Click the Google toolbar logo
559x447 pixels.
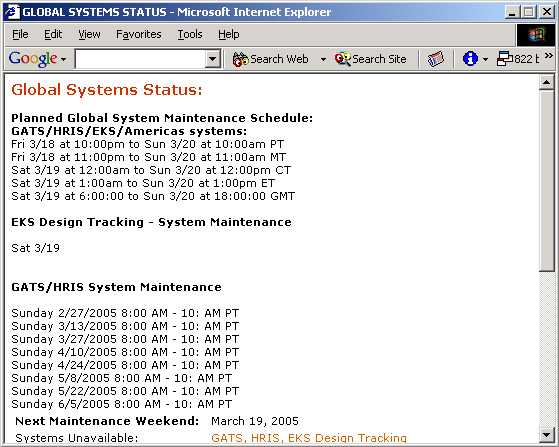[33, 58]
